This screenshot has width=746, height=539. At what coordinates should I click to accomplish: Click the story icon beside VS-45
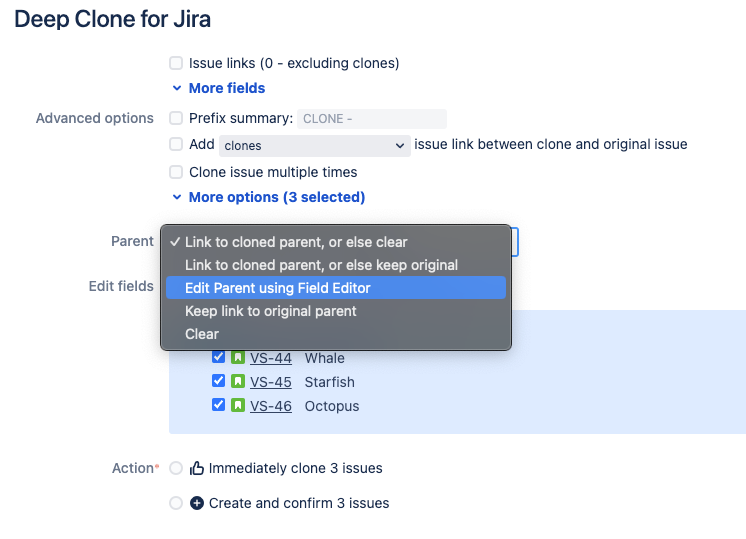pos(238,381)
